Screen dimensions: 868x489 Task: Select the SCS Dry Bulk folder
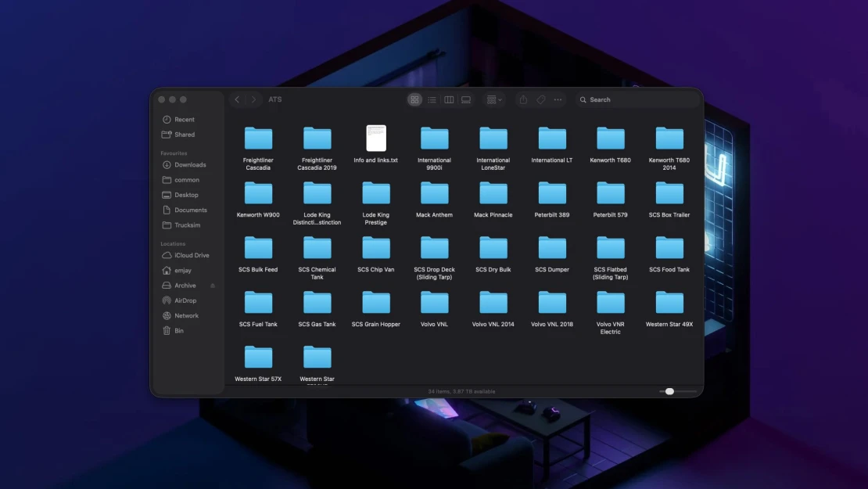pyautogui.click(x=493, y=248)
